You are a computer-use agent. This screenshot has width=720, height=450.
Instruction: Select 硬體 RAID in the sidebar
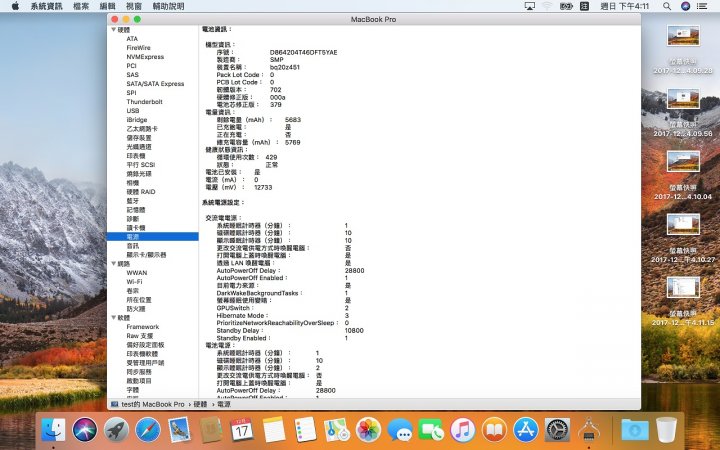(141, 192)
